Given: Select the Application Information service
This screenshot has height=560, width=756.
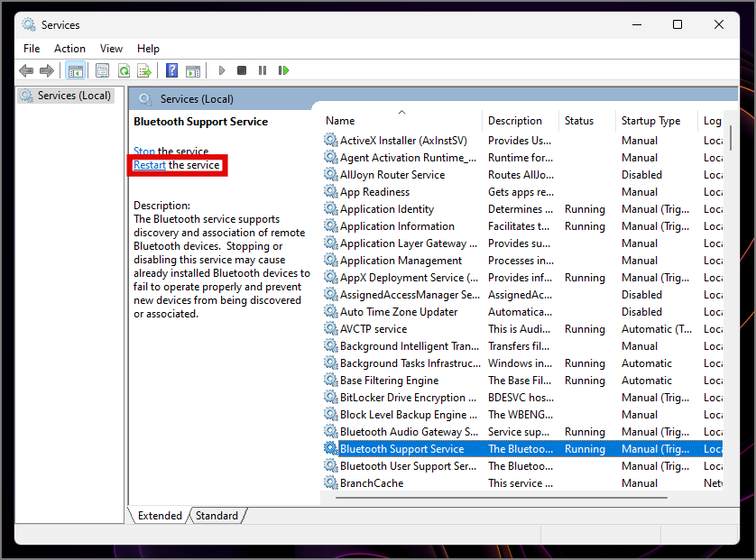Looking at the screenshot, I should pyautogui.click(x=522, y=226).
